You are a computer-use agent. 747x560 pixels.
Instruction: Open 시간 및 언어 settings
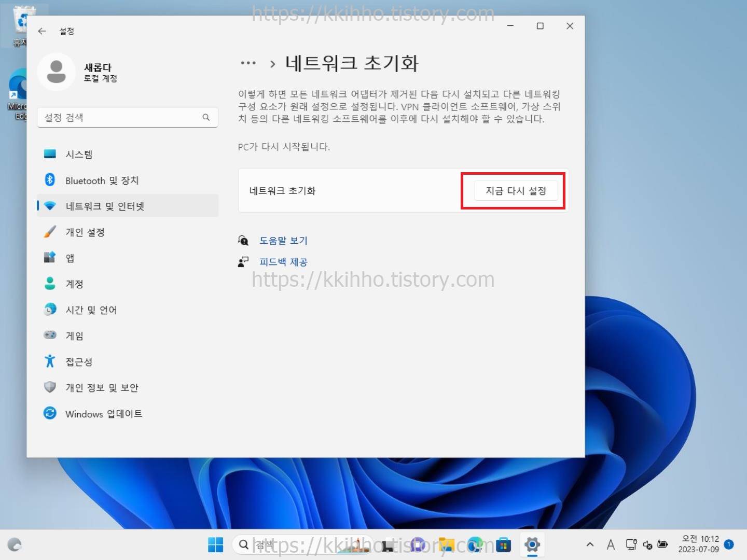coord(128,310)
